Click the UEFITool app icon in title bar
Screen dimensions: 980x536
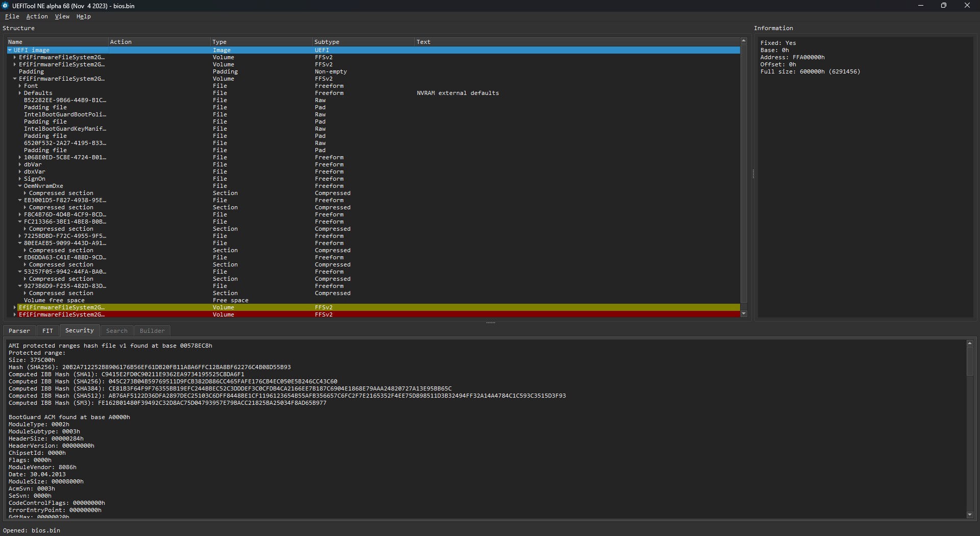6,6
